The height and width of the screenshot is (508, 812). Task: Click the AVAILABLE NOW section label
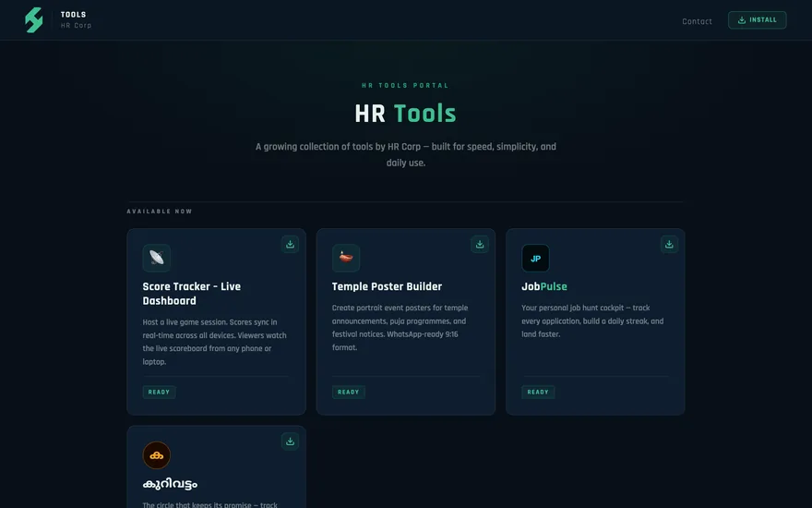pos(160,211)
